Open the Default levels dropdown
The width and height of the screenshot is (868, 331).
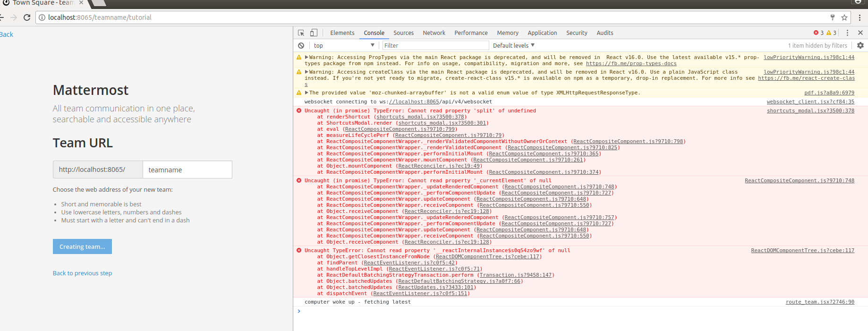pyautogui.click(x=514, y=45)
